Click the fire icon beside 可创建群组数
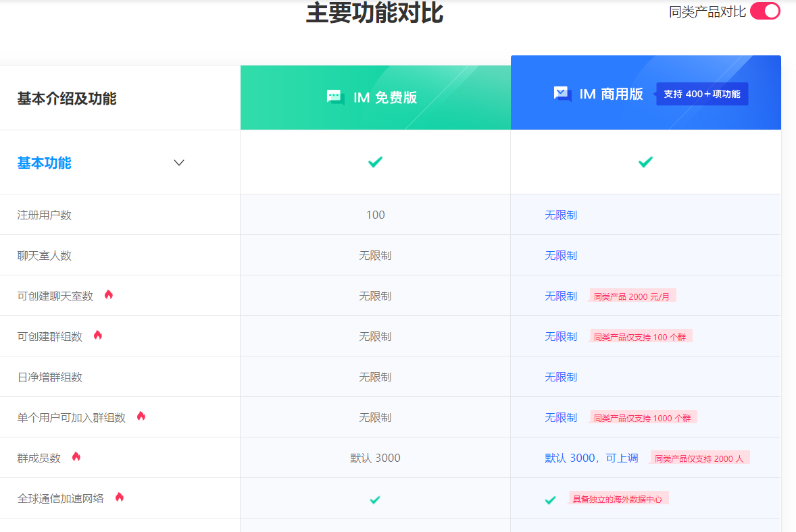The height and width of the screenshot is (532, 796). pos(97,334)
